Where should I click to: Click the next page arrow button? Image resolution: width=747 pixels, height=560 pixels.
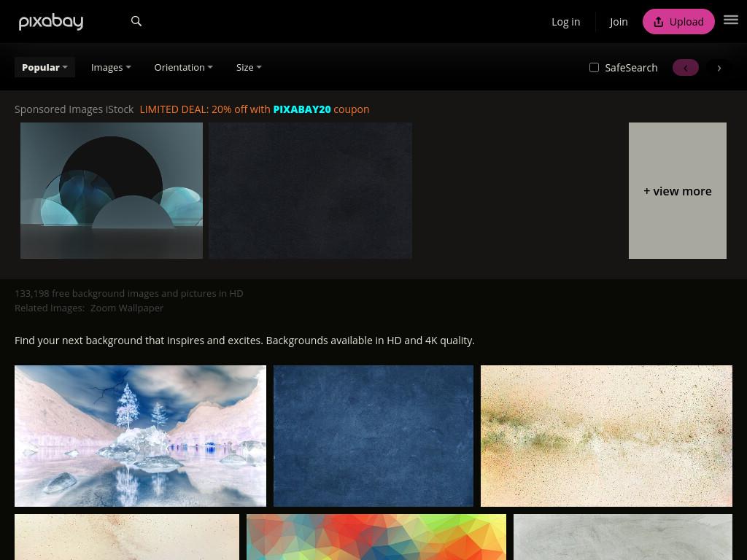719,68
